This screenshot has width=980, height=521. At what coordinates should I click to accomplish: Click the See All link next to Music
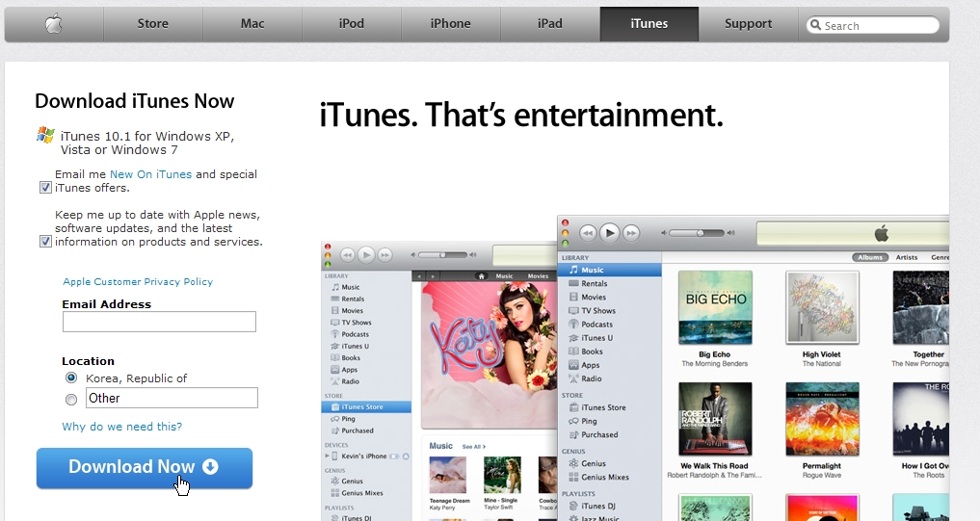click(474, 447)
